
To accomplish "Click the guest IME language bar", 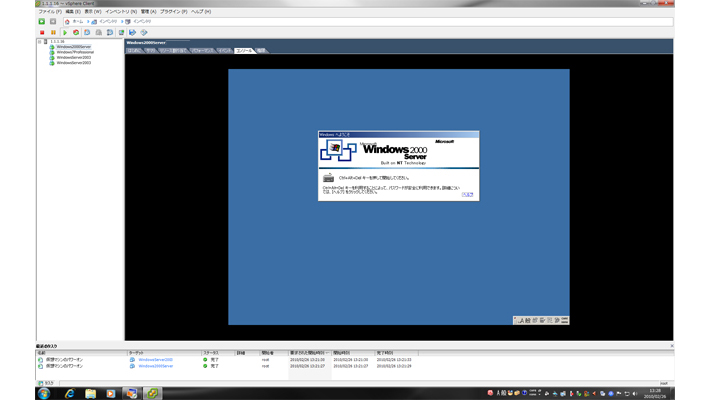I will 541,320.
